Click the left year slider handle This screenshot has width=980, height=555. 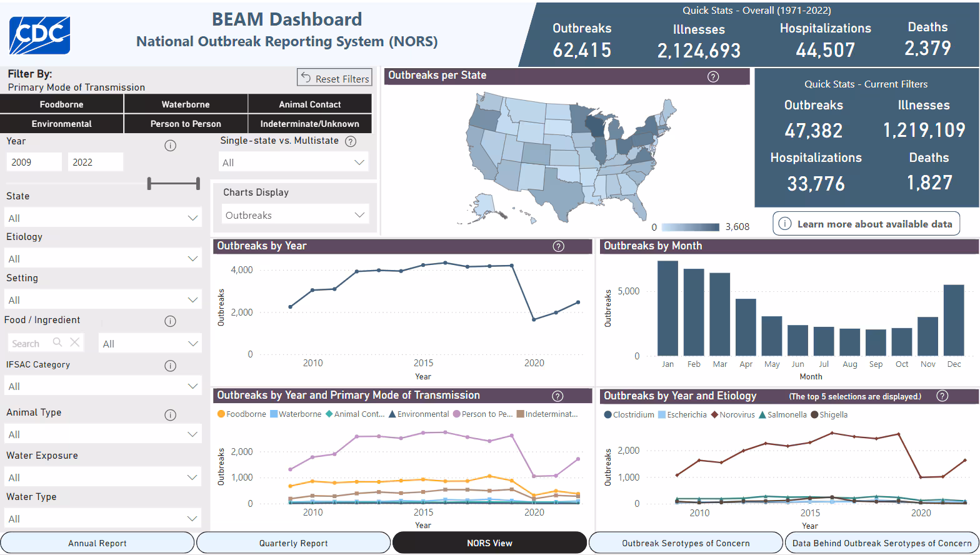coord(149,183)
